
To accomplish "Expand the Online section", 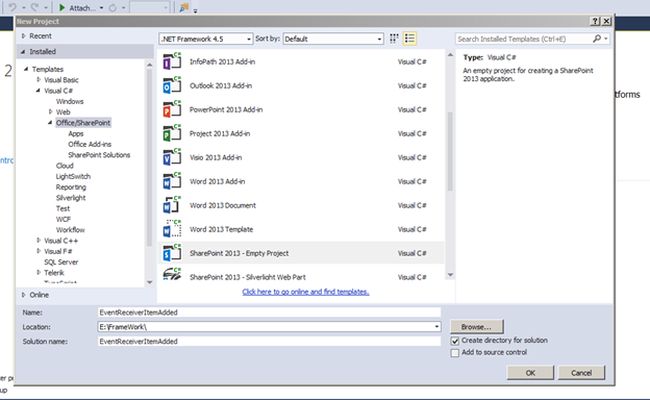I will coord(24,295).
